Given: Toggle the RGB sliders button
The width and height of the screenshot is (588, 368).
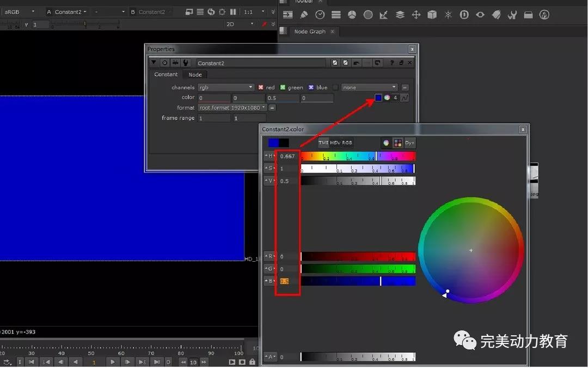Looking at the screenshot, I should pos(347,143).
